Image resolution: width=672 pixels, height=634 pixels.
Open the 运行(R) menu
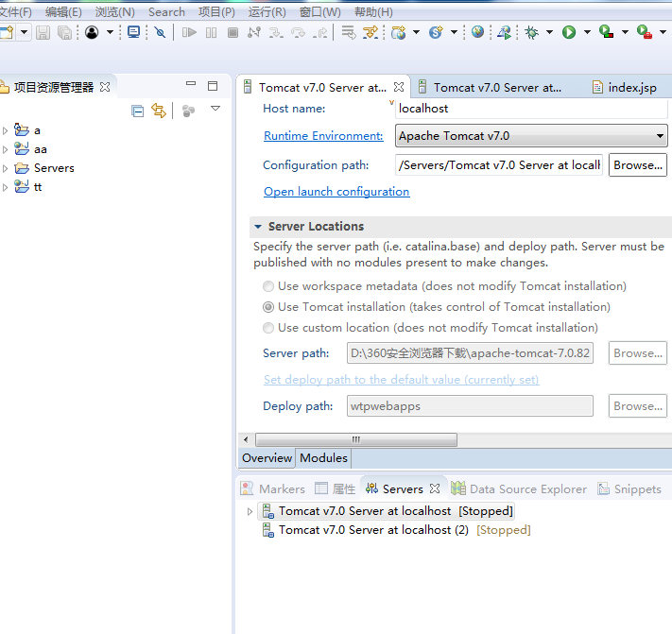(x=267, y=12)
